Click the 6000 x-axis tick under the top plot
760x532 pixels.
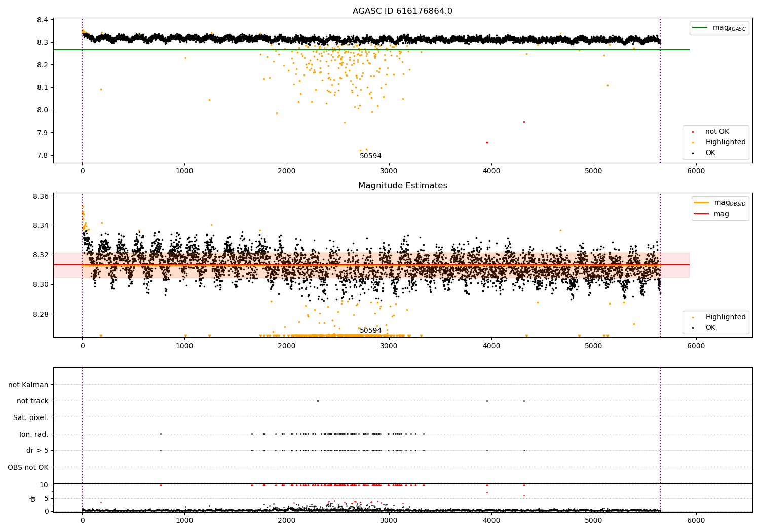[696, 171]
